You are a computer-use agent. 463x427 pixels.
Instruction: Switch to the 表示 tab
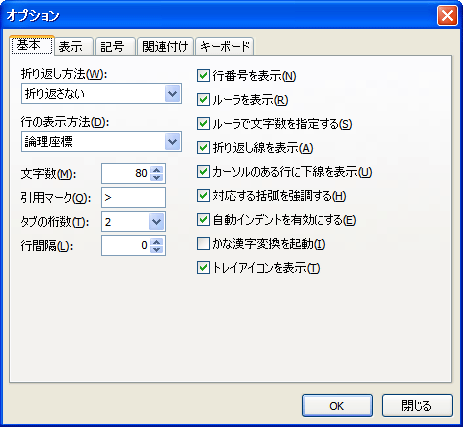pyautogui.click(x=74, y=46)
